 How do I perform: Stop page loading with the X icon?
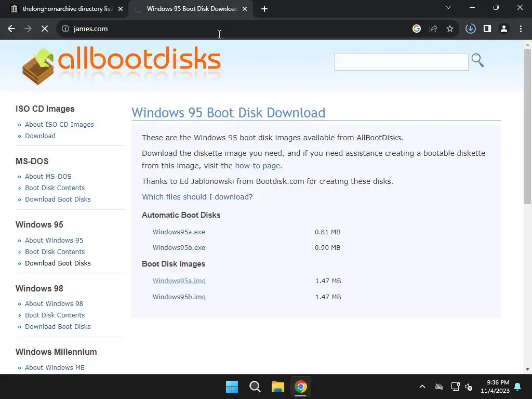click(x=45, y=29)
